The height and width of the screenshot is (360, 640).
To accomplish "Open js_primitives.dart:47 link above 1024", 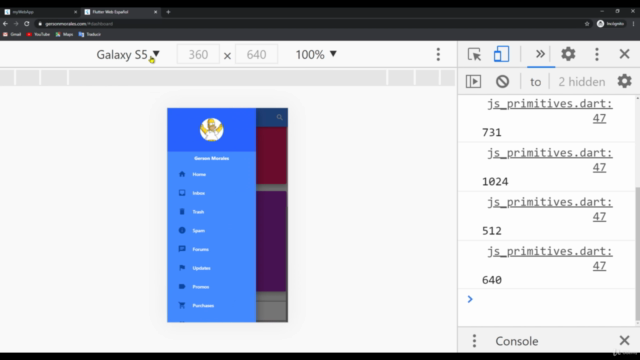I will coord(550,160).
